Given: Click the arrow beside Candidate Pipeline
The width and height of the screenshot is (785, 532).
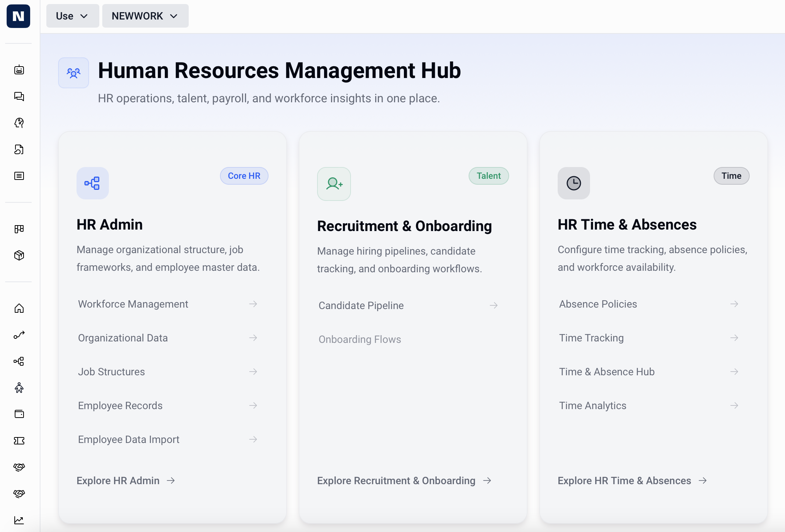Looking at the screenshot, I should click(x=494, y=305).
